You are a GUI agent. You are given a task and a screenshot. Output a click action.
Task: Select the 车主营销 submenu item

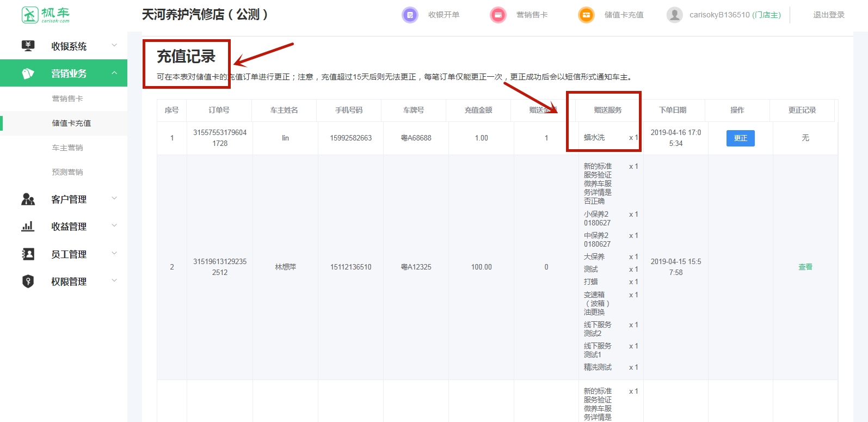tap(67, 148)
